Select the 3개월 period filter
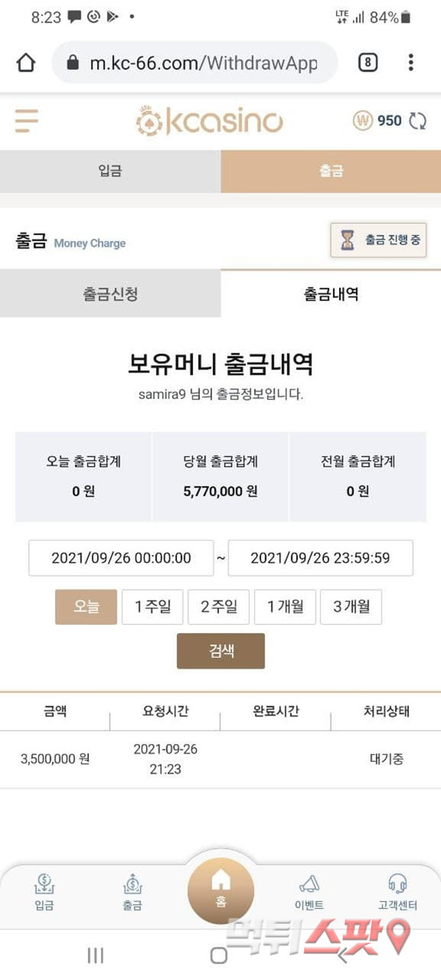The width and height of the screenshot is (441, 980). [351, 607]
